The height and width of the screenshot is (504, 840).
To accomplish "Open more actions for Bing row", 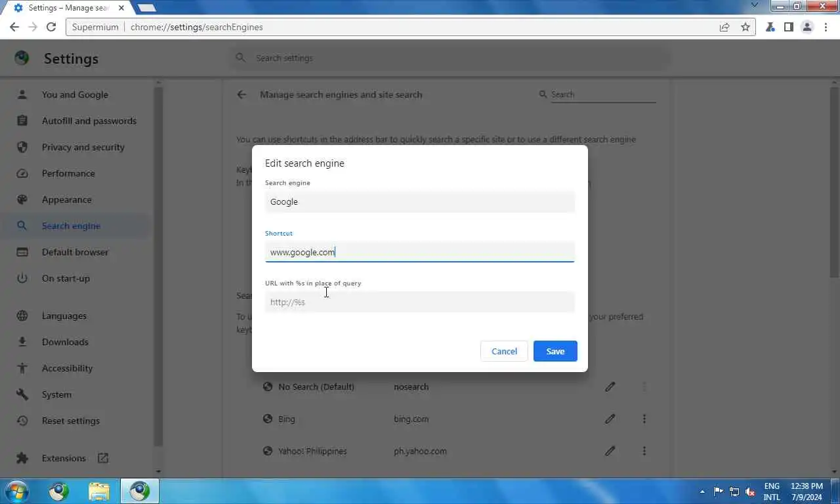I will coord(644,419).
